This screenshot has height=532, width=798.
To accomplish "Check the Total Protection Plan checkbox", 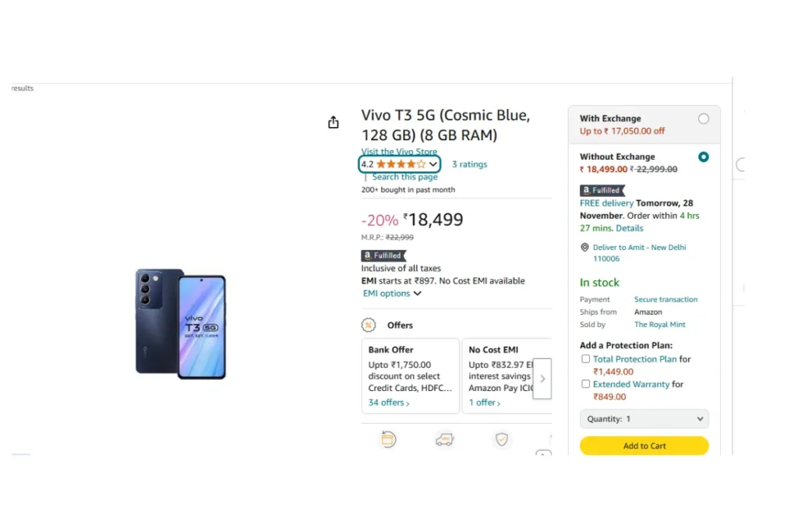I will tap(586, 358).
